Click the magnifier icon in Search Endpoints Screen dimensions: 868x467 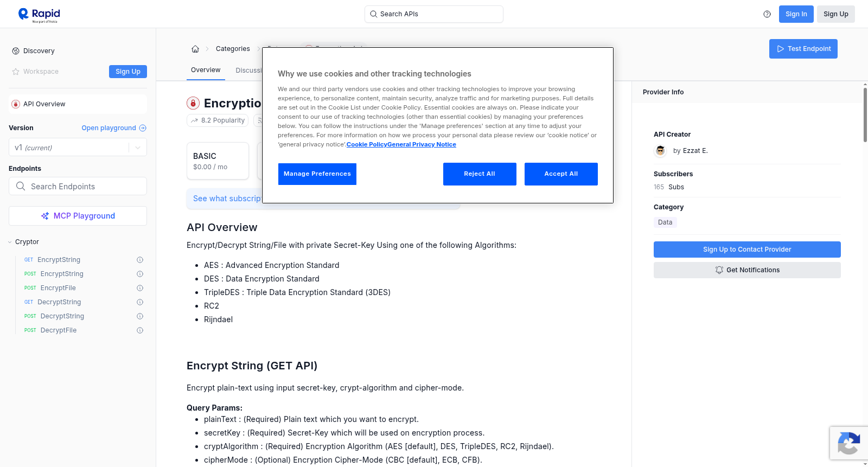click(21, 186)
